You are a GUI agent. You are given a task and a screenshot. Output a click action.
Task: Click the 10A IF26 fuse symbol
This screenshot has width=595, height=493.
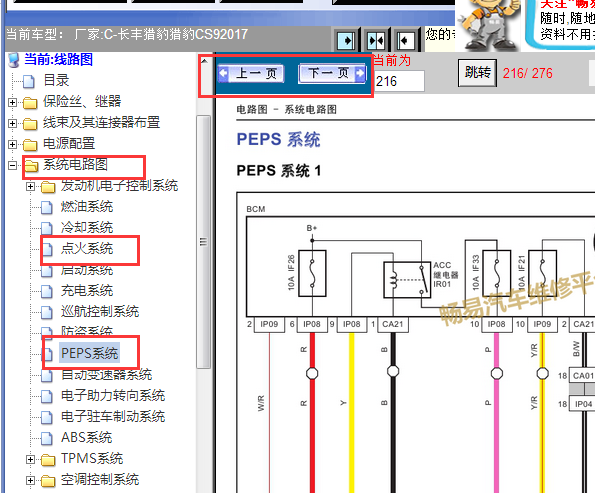312,273
